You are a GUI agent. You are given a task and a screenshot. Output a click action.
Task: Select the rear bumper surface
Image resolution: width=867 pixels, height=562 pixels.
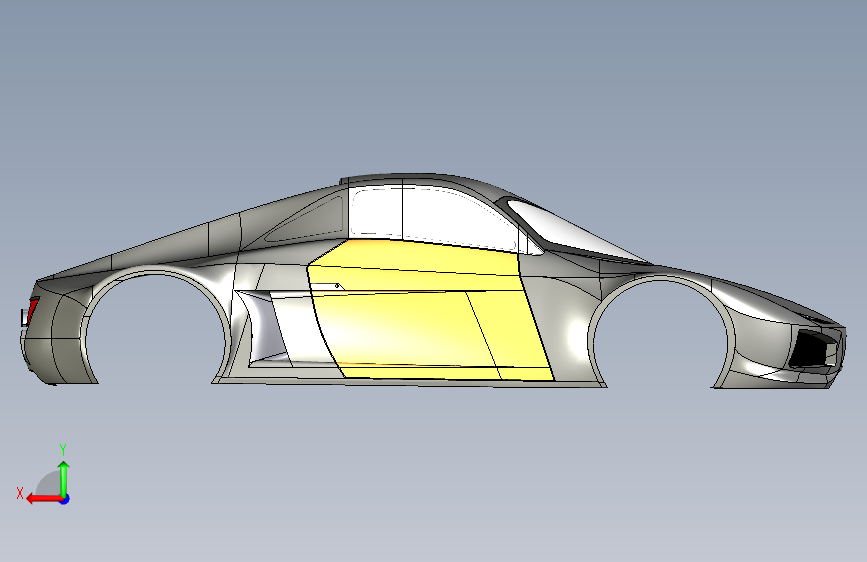click(53, 354)
